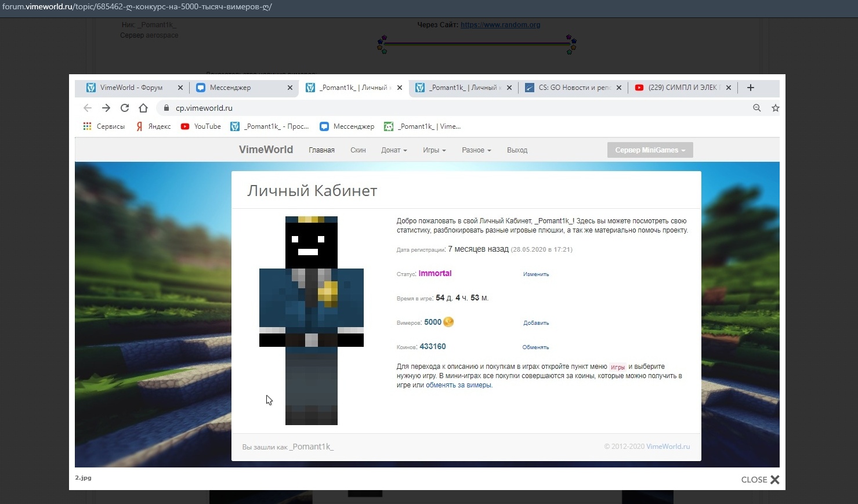
Task: Click the browser forward arrow
Action: click(x=106, y=108)
